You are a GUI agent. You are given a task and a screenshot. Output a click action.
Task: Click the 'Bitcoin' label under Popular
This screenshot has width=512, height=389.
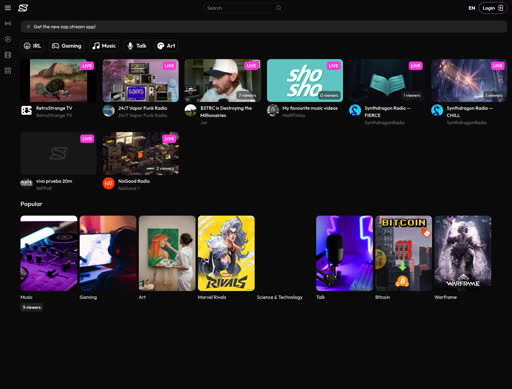tap(382, 297)
